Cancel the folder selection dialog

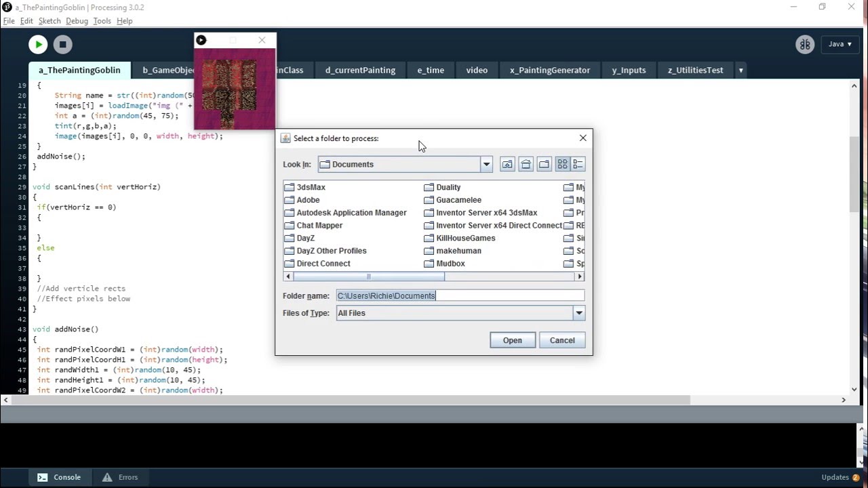tap(562, 340)
